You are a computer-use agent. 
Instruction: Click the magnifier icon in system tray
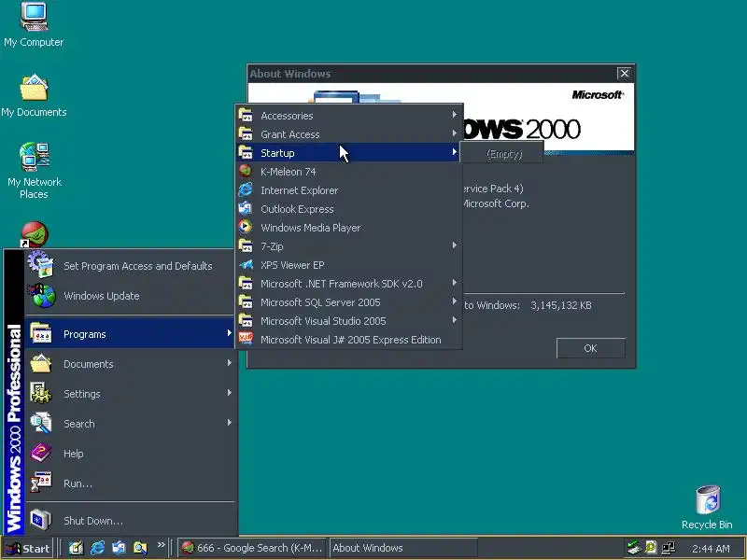[x=651, y=548]
